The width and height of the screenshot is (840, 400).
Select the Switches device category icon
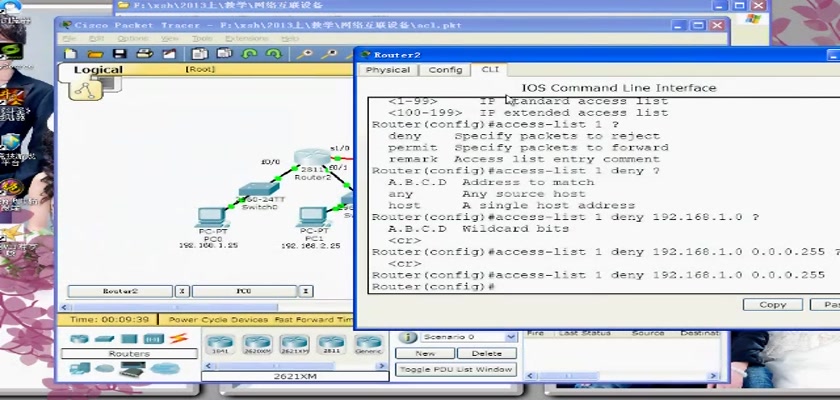pyautogui.click(x=104, y=338)
